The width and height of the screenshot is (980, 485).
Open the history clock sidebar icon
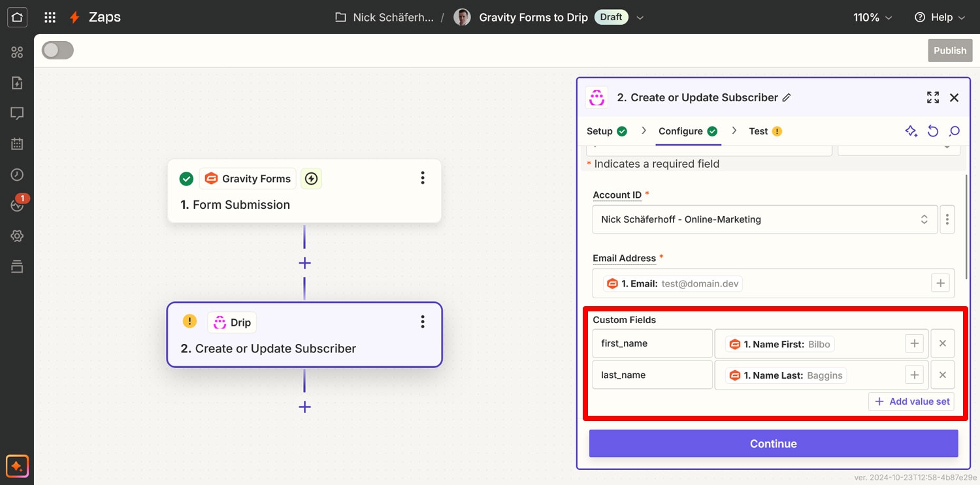(x=17, y=175)
